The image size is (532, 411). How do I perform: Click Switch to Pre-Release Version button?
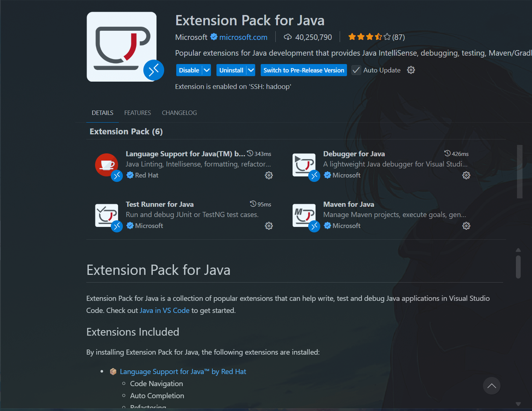[304, 70]
